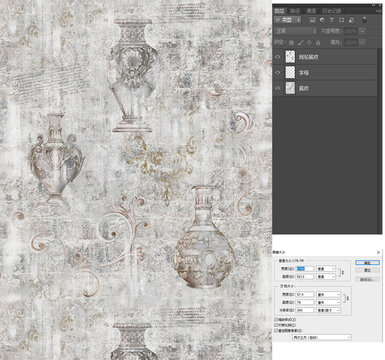Click the lock image pixels brush icon
Screen dimensions: 385x360
tap(300, 42)
